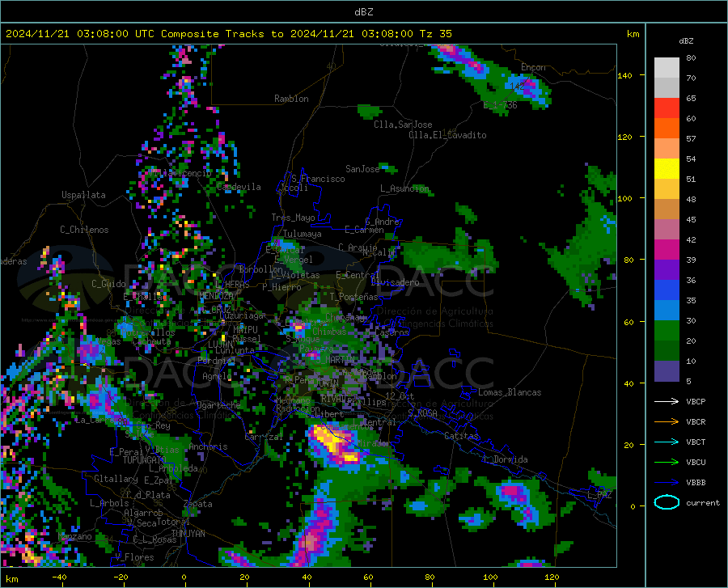Click the -40 km tick on bottom axis
Screen dimensions: 728x588
(x=59, y=577)
